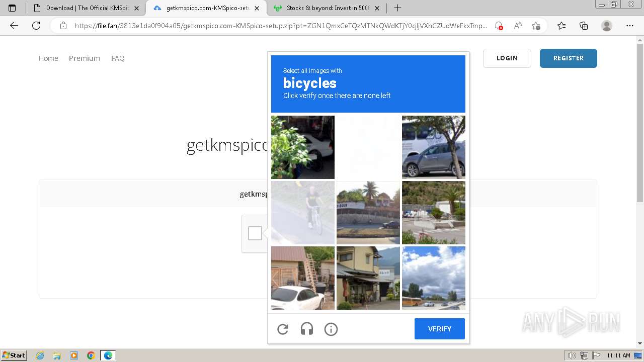Viewport: 644px width, 362px height.
Task: Click the 11:11 AM system clock
Action: (618, 355)
